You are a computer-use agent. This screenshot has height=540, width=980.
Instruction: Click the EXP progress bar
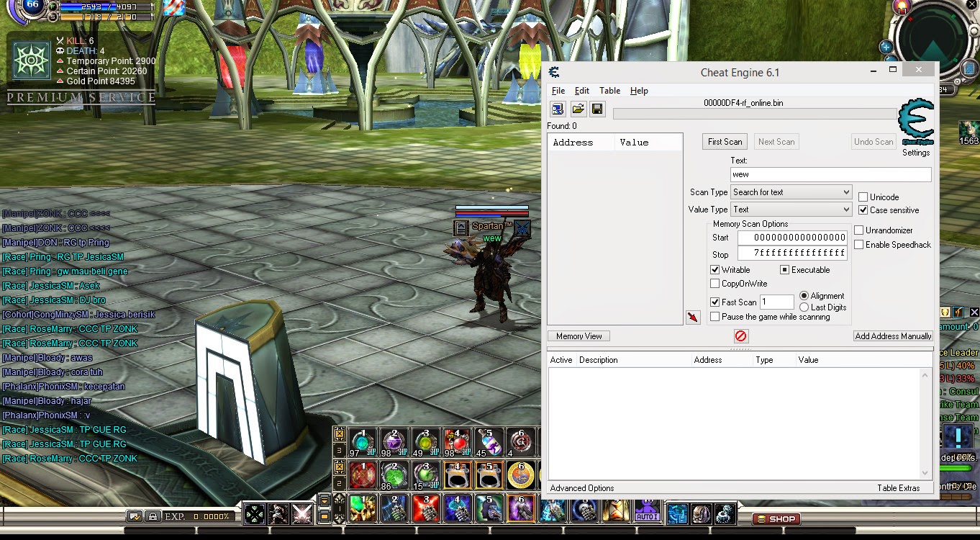tap(198, 516)
